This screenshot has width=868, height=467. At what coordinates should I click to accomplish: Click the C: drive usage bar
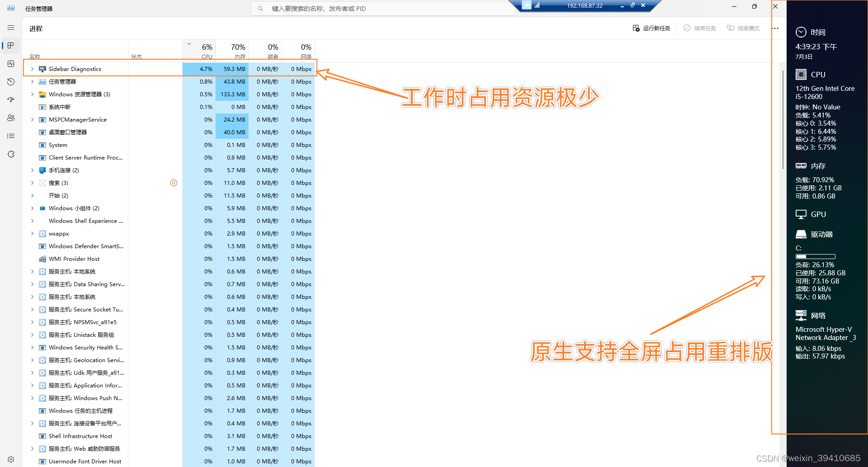click(815, 256)
